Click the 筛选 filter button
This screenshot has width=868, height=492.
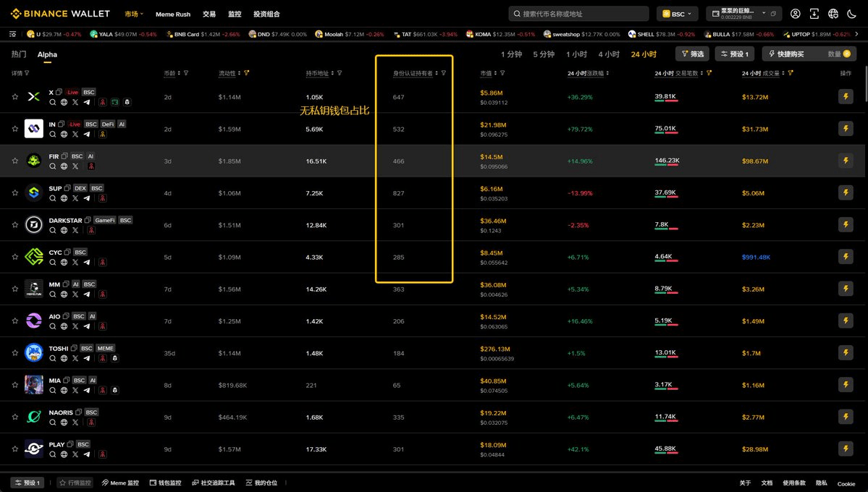tap(692, 54)
